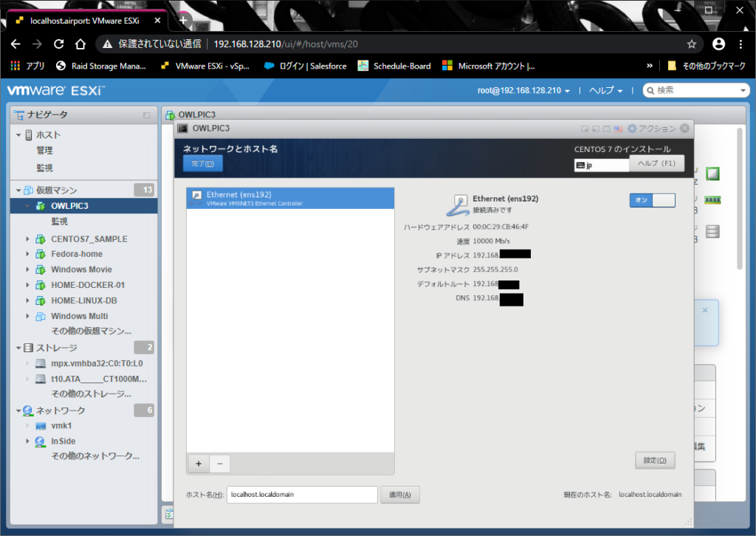Collapse the ストレージ tree node
The width and height of the screenshot is (756, 536).
[x=18, y=348]
